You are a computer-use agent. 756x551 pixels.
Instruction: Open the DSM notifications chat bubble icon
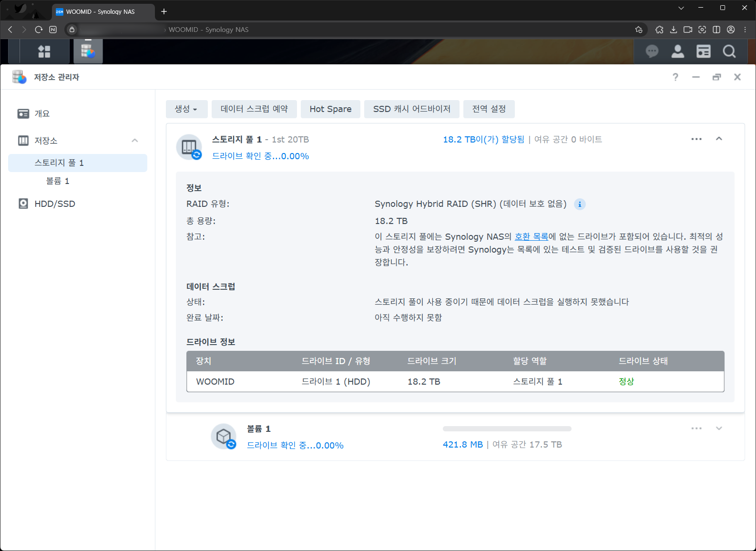click(652, 51)
